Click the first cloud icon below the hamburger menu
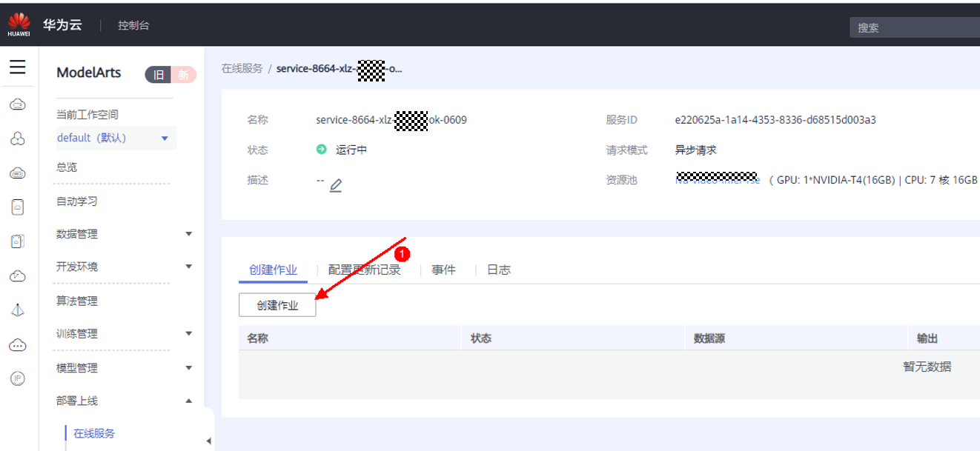 point(18,104)
